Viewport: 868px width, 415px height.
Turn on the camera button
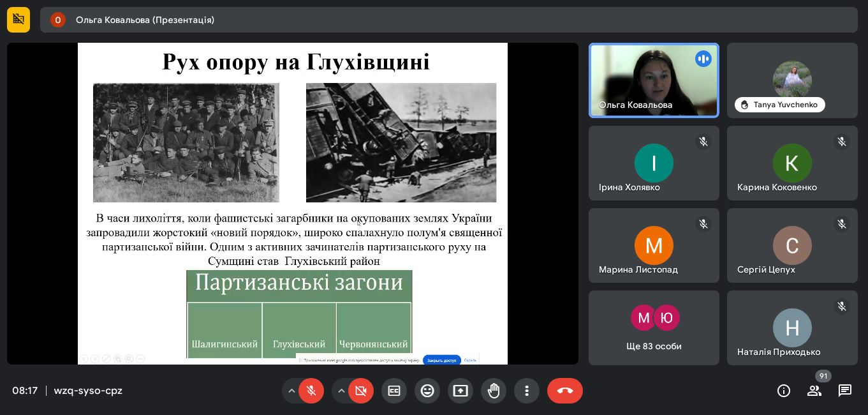(x=361, y=391)
